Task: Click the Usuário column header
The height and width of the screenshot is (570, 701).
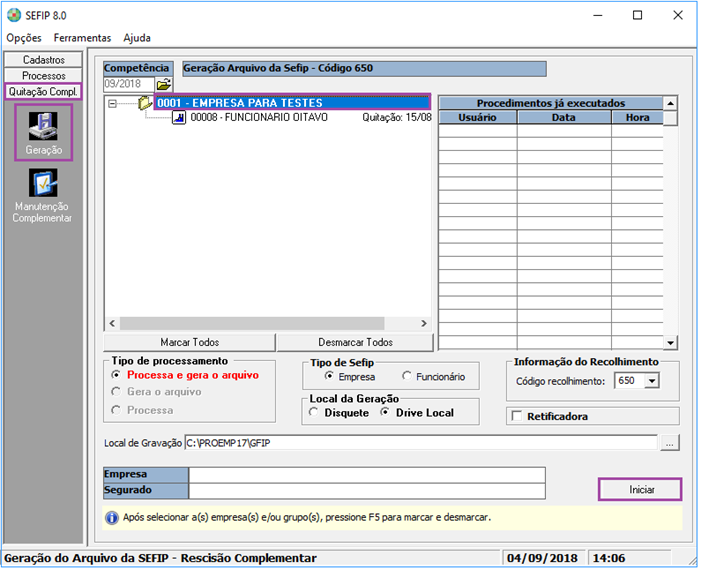Action: coord(477,118)
